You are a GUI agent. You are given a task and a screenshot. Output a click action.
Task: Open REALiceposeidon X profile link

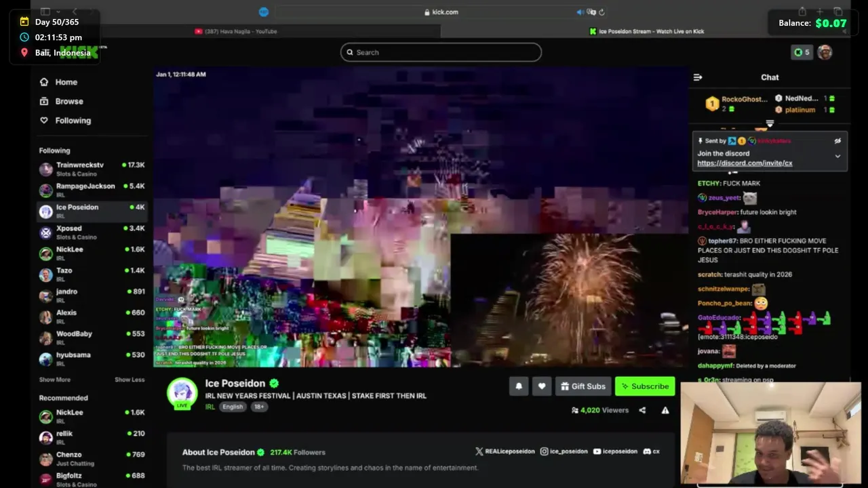coord(505,451)
